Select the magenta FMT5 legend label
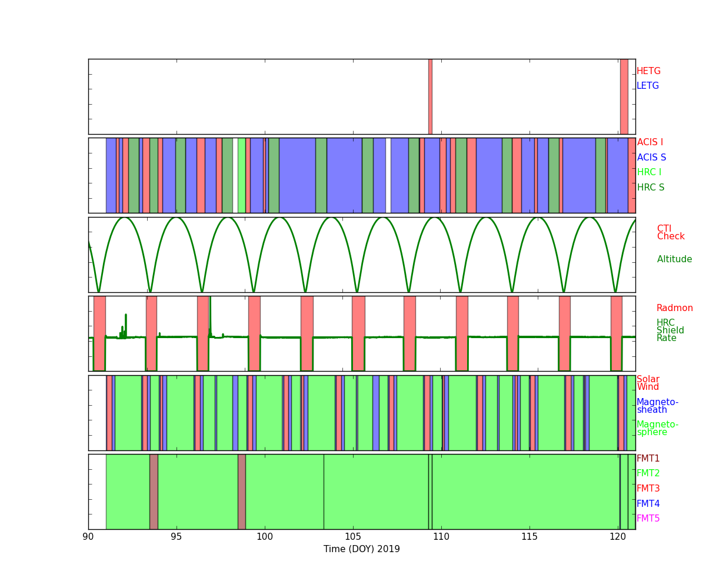 [x=648, y=519]
